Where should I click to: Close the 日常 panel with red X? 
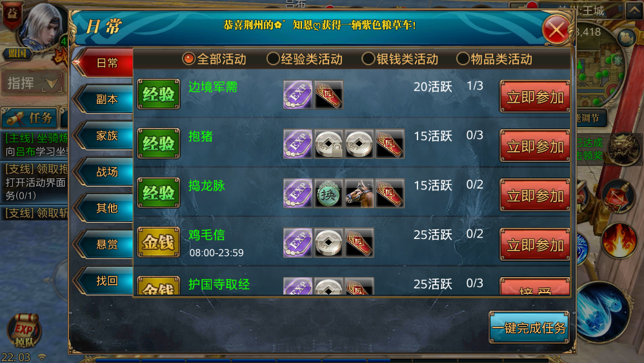[556, 30]
